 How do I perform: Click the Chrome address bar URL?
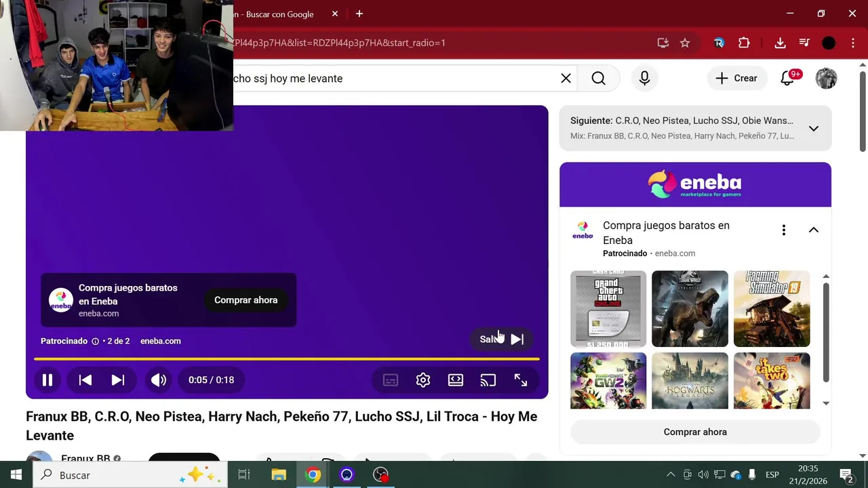coord(339,43)
